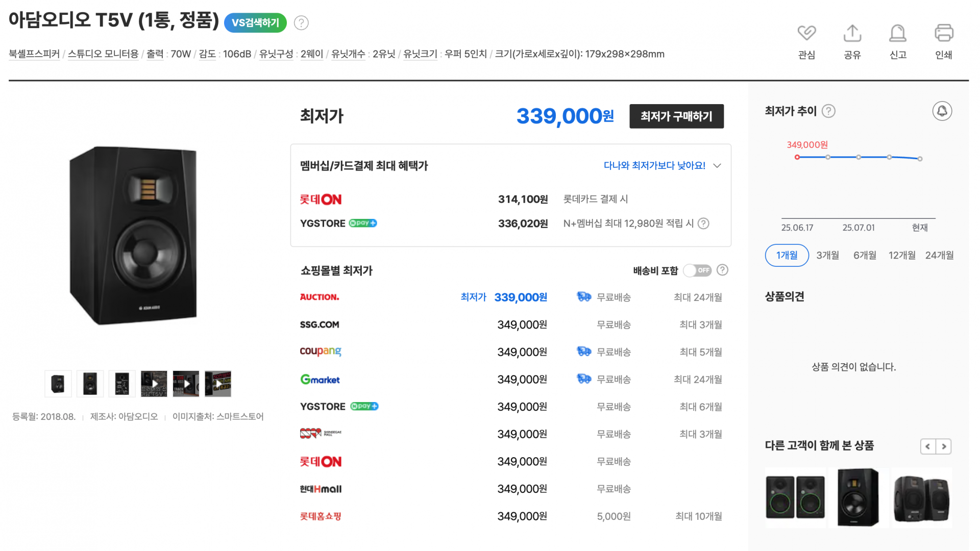Open the 공유 share icon
This screenshot has height=551, width=980.
pyautogui.click(x=852, y=33)
